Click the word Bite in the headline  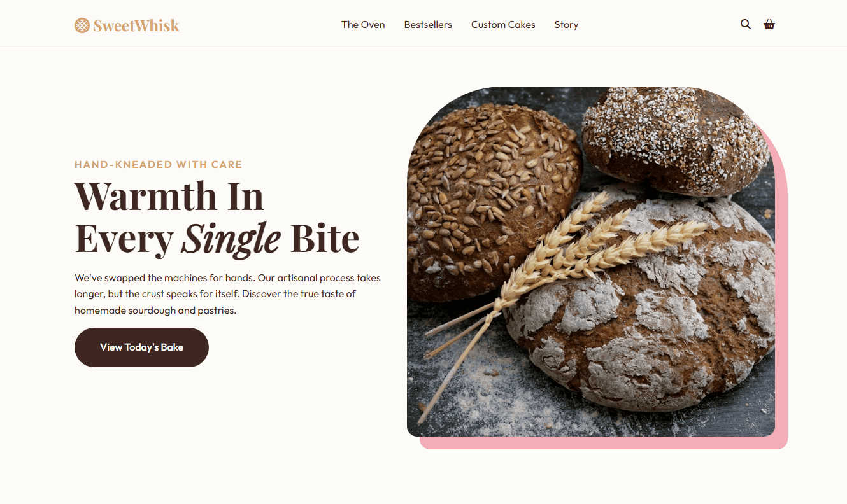click(x=325, y=239)
